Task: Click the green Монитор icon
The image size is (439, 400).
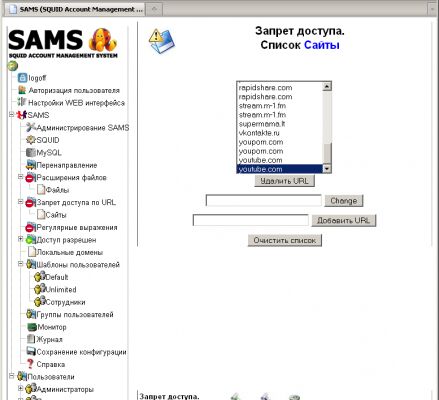Action: tap(32, 327)
